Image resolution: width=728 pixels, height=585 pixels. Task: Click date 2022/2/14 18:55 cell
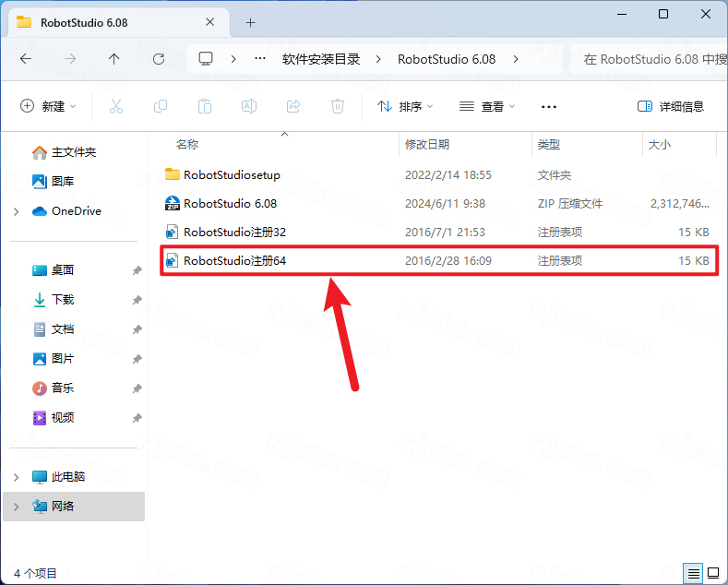pos(448,174)
